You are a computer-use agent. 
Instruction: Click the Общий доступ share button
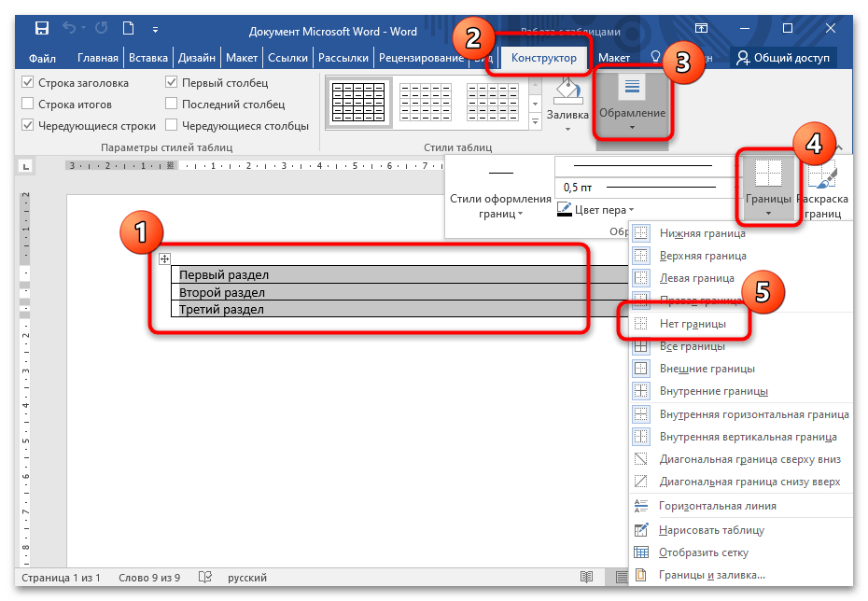(x=783, y=58)
